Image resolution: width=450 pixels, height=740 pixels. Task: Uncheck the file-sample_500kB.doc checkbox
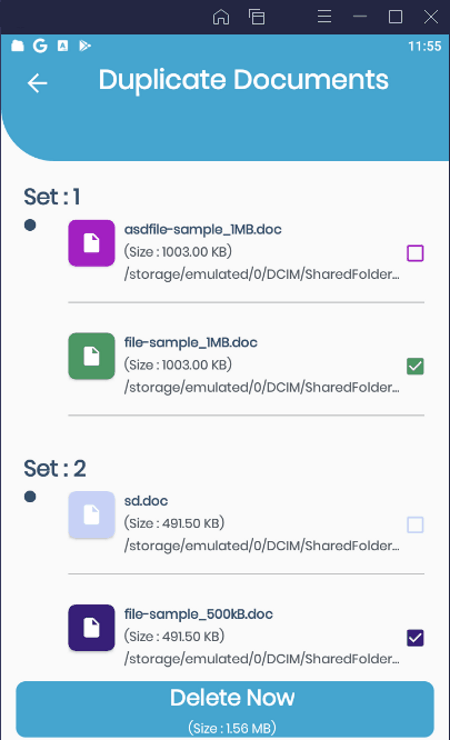(415, 638)
